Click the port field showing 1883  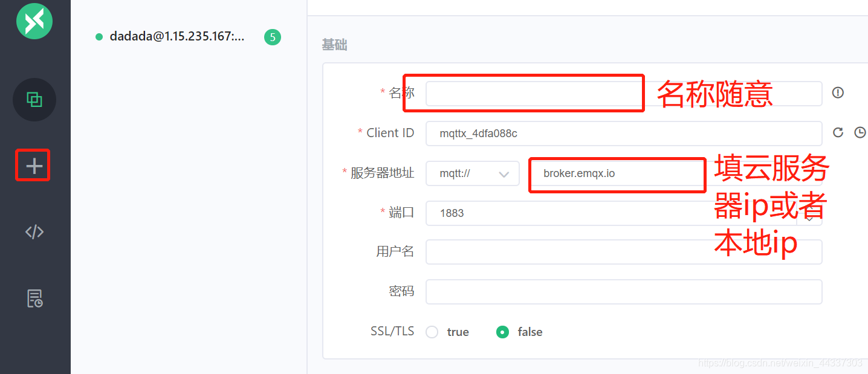(624, 213)
